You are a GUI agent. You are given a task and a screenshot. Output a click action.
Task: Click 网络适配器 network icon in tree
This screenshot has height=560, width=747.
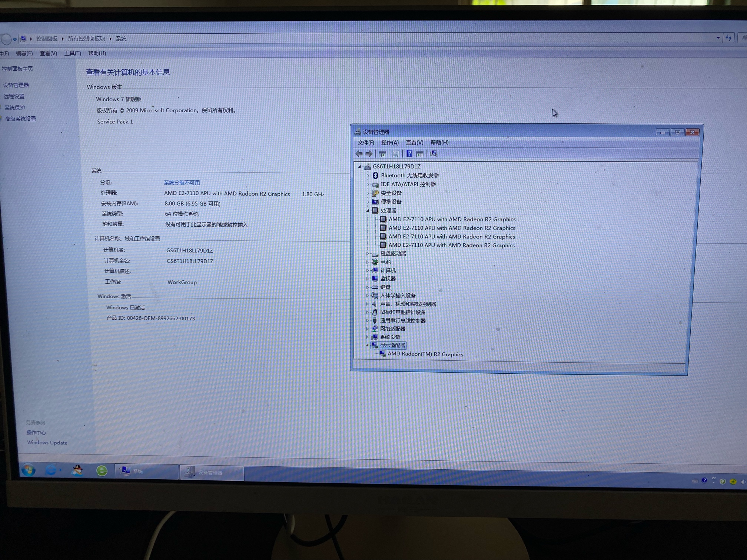375,329
